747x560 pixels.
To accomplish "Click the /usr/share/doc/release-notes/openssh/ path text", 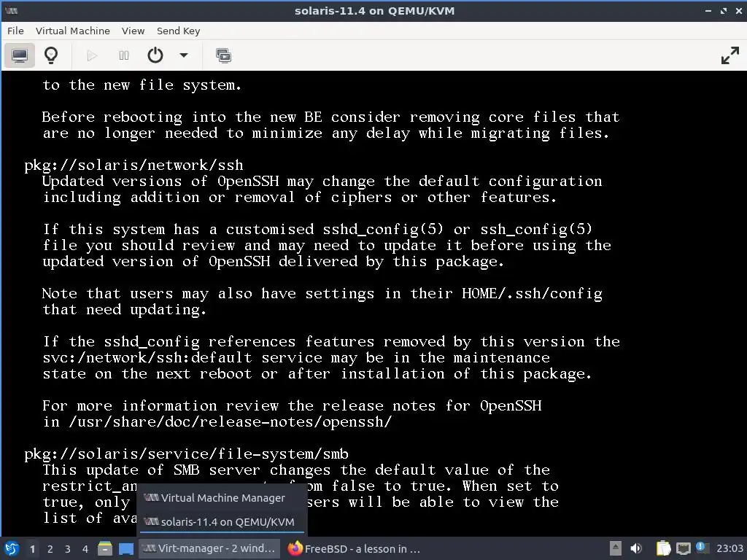I will click(x=231, y=422).
